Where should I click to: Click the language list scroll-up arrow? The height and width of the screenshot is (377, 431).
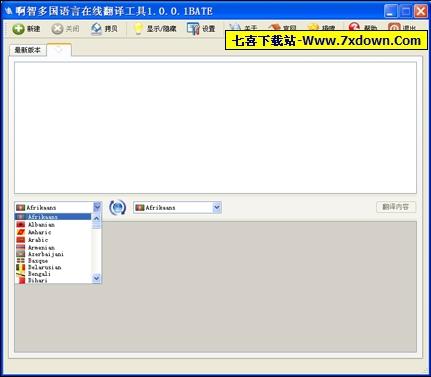(96, 218)
